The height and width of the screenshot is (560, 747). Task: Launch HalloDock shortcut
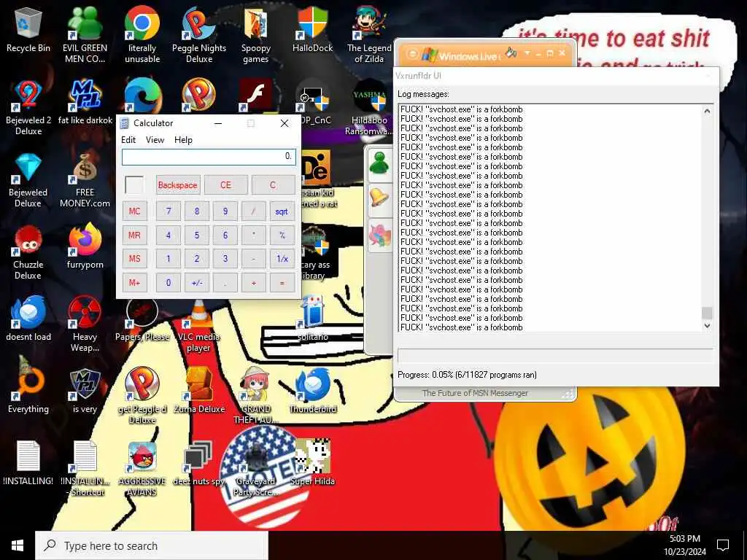[312, 29]
